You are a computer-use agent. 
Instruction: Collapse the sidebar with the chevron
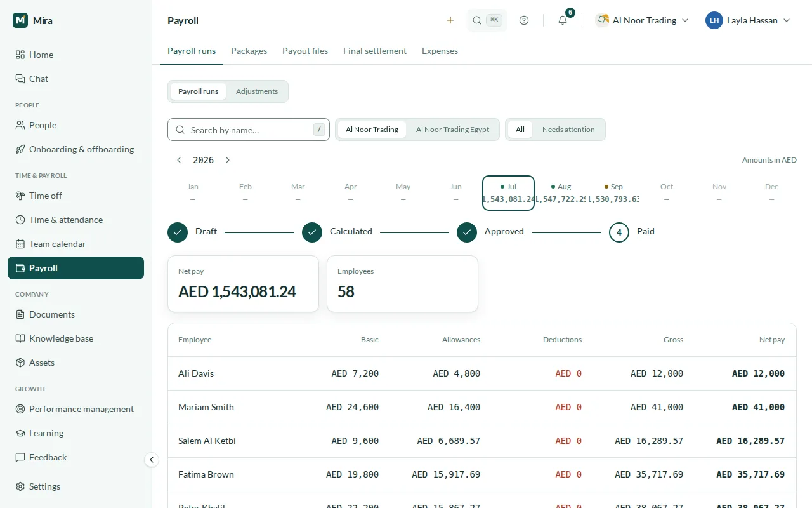(151, 460)
